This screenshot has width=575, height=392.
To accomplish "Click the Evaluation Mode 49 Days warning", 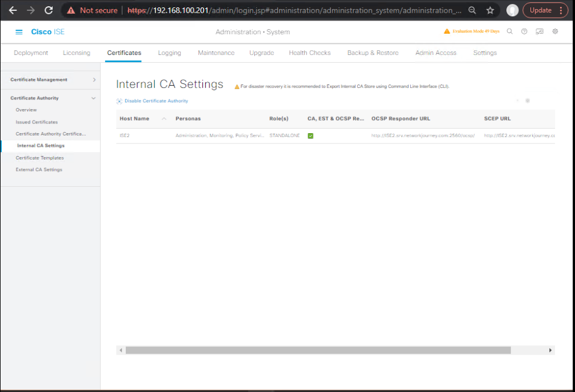I will coord(472,31).
